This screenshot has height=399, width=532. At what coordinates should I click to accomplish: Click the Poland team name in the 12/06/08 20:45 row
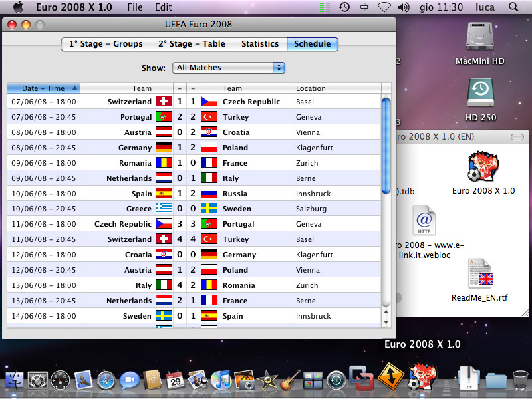point(235,270)
